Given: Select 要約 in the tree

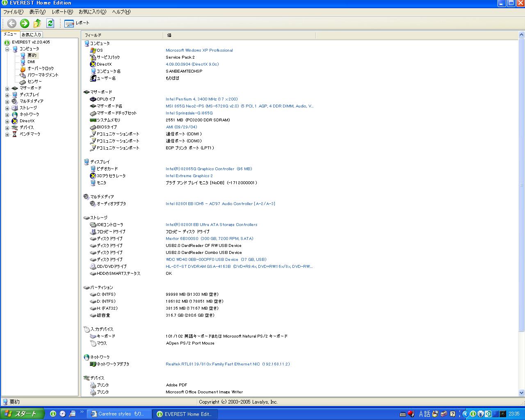Looking at the screenshot, I should (32, 55).
